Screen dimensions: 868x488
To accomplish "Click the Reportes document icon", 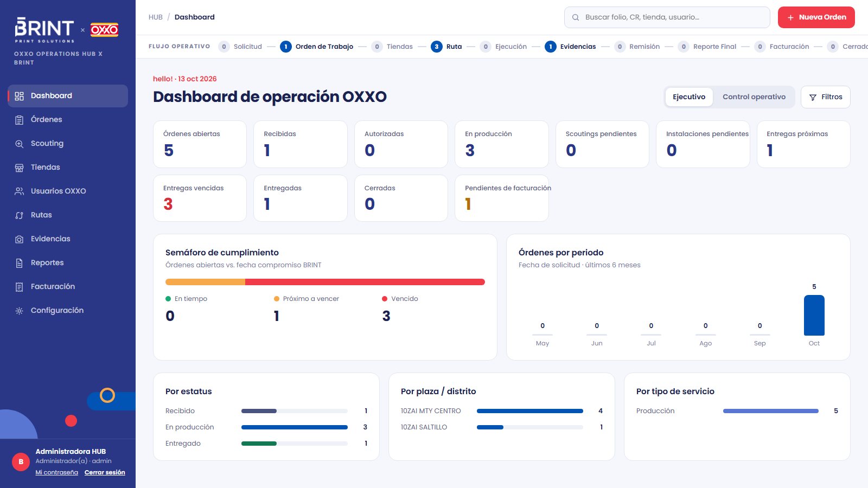I will click(19, 263).
